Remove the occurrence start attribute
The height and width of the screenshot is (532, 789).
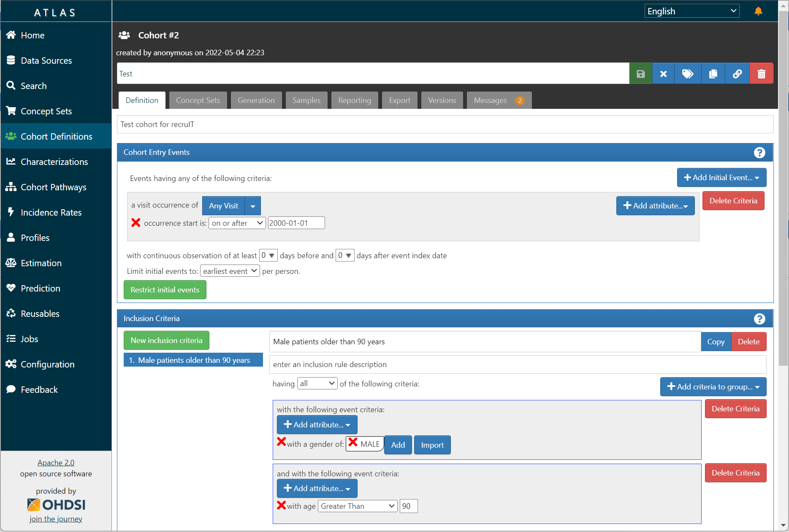pos(136,223)
